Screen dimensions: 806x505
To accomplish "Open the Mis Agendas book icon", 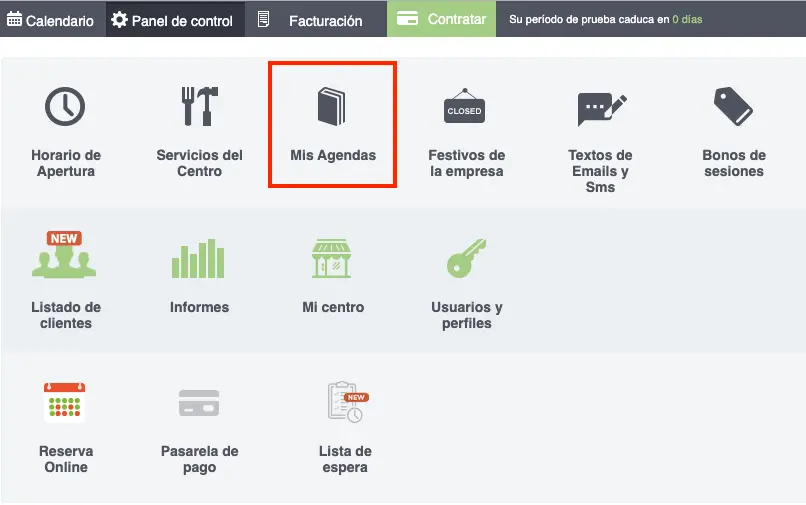I will 332,106.
